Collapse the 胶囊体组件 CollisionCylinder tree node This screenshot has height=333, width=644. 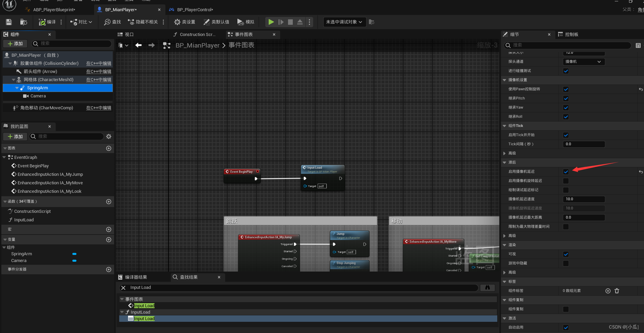10,63
